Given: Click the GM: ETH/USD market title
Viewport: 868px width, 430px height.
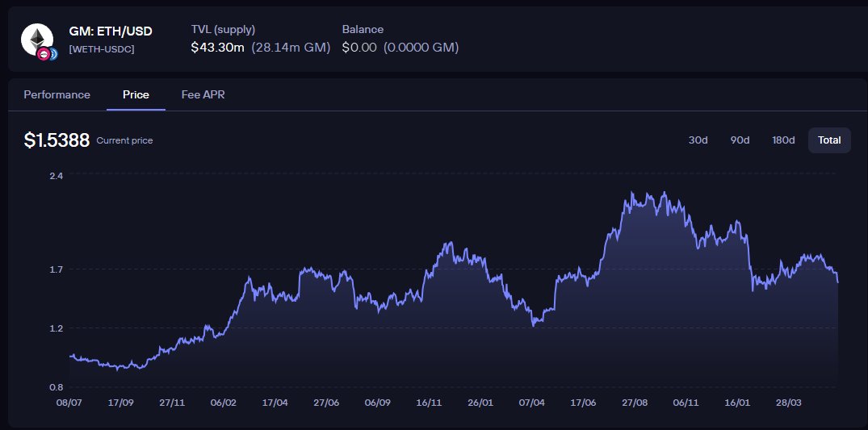Looking at the screenshot, I should point(111,31).
